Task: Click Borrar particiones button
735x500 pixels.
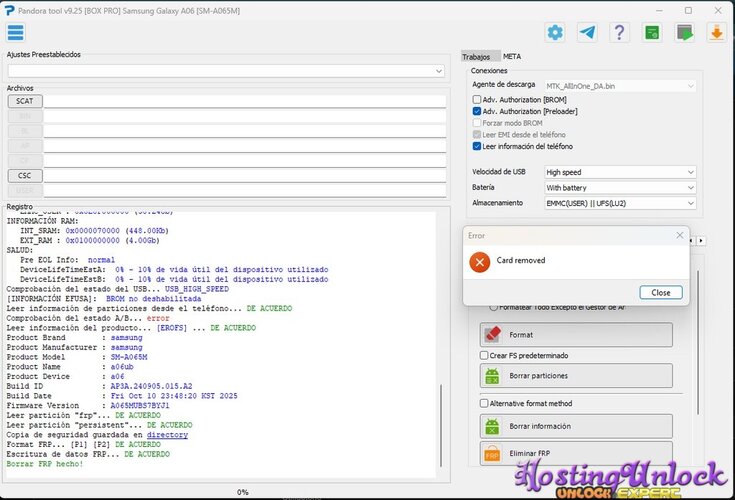Action: pyautogui.click(x=576, y=376)
